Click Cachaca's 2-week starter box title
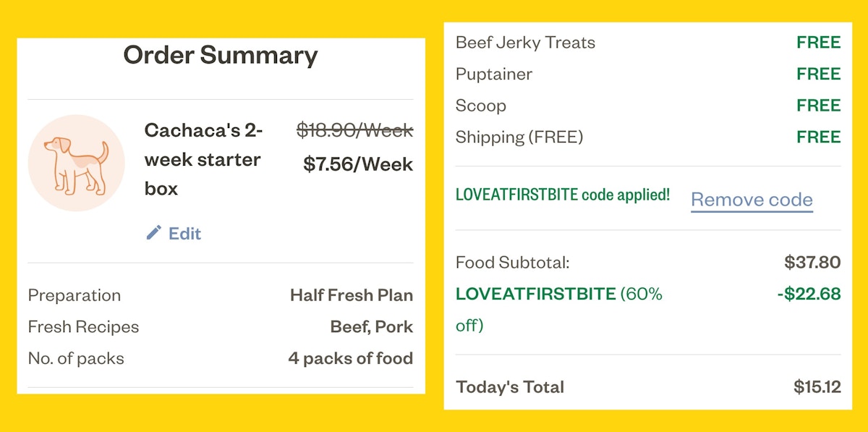 pos(204,159)
